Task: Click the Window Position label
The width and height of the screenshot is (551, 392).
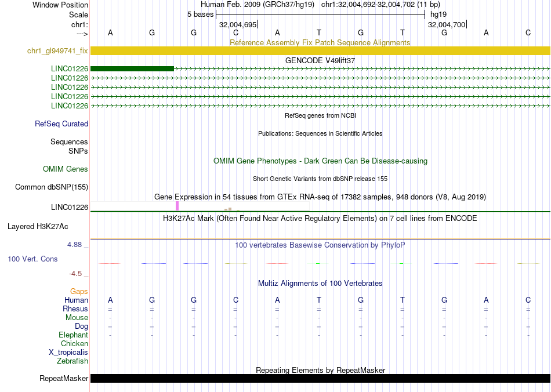Action: [x=60, y=5]
